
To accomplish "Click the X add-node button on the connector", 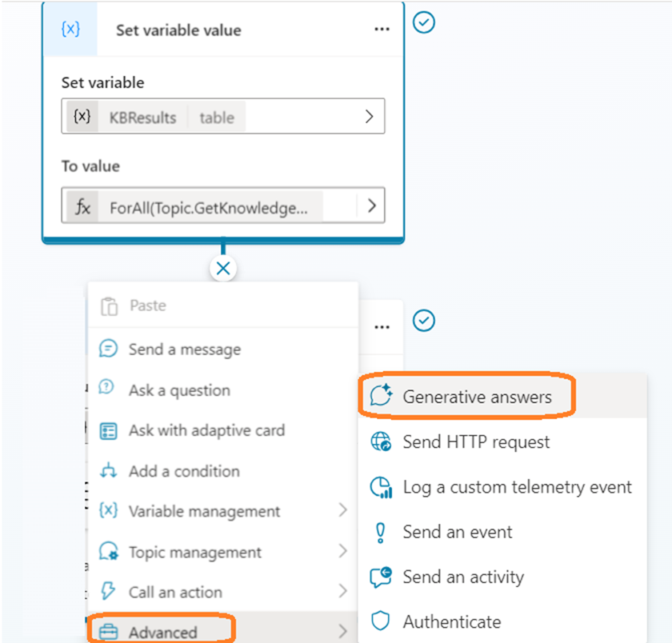I will tap(223, 269).
